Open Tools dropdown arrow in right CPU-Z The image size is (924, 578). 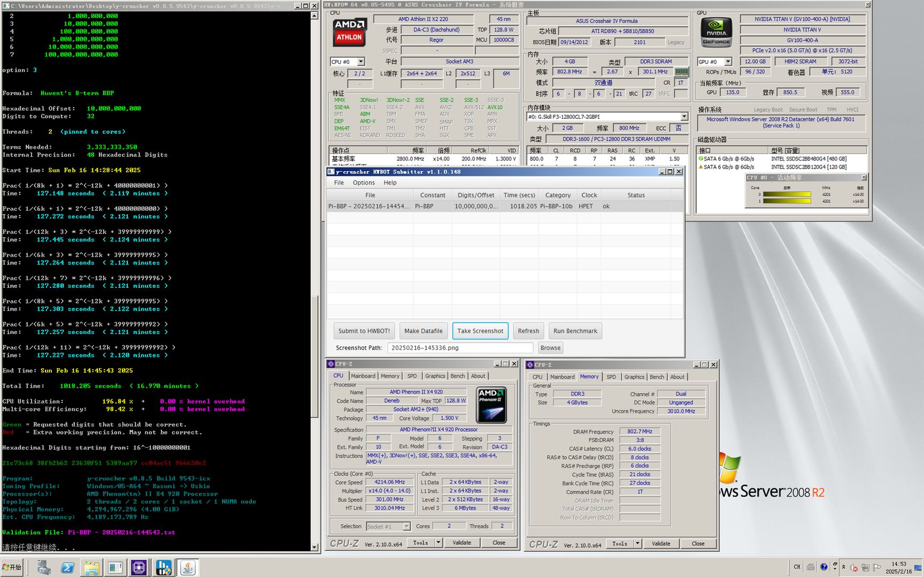coord(637,544)
